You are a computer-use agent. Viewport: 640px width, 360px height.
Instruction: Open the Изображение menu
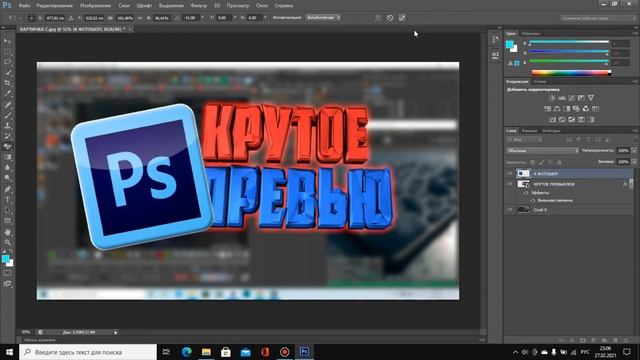pyautogui.click(x=96, y=6)
